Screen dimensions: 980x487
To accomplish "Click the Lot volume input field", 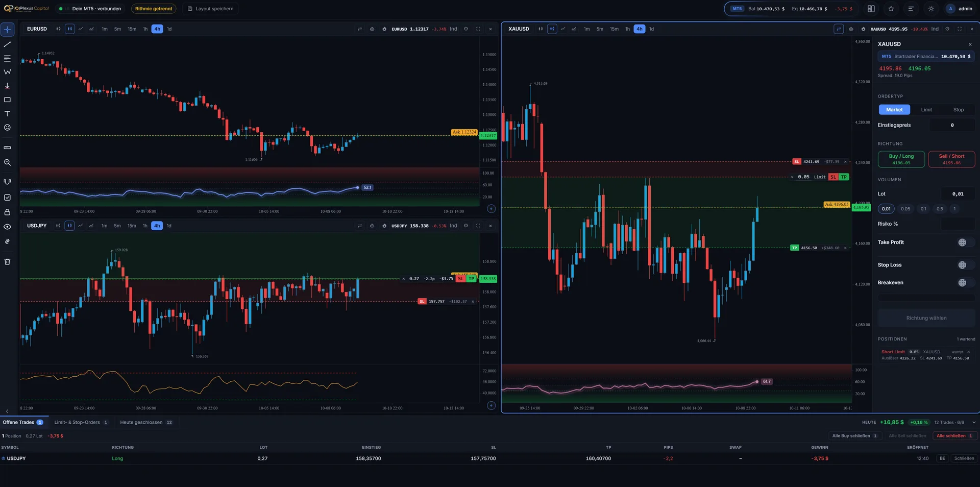I will (x=958, y=194).
